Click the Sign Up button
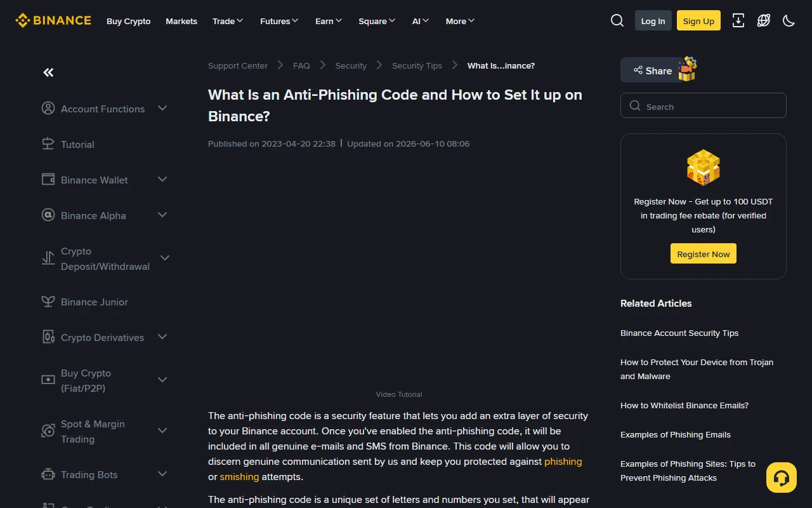Image resolution: width=812 pixels, height=508 pixels. (x=698, y=21)
